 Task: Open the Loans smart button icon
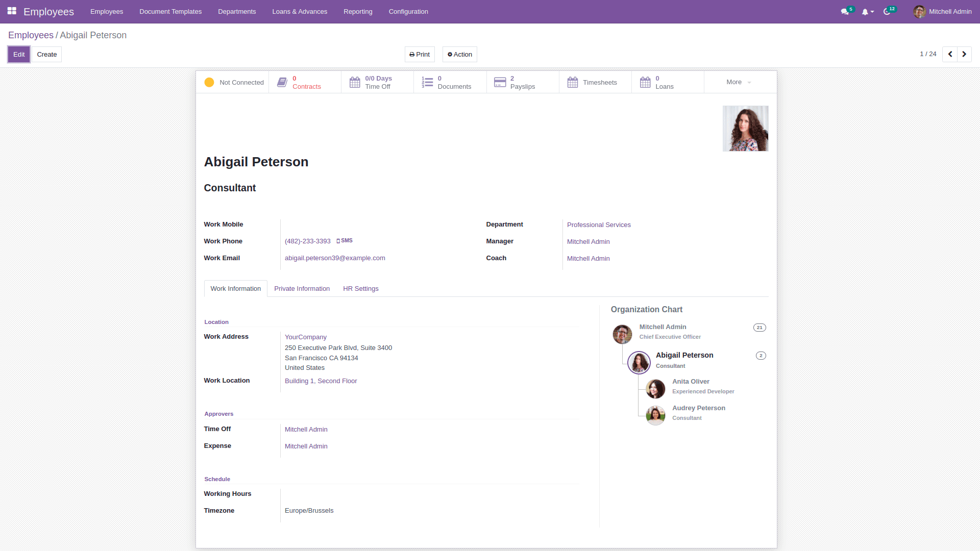[646, 82]
